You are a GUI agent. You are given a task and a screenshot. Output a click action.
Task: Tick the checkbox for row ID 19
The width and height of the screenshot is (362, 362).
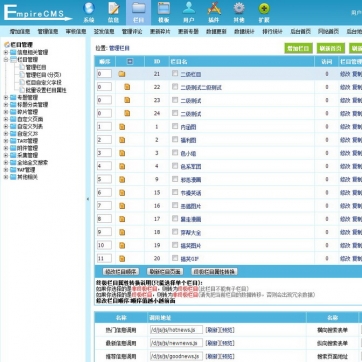pyautogui.click(x=175, y=245)
